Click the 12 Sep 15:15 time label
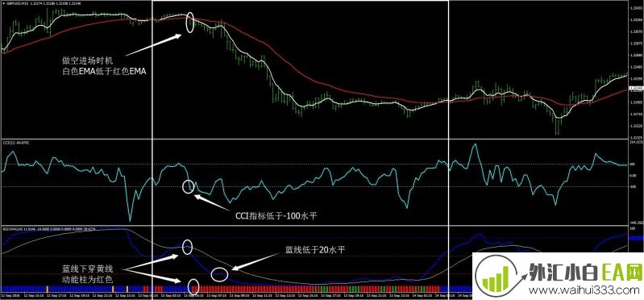The image size is (644, 300). pos(33,295)
